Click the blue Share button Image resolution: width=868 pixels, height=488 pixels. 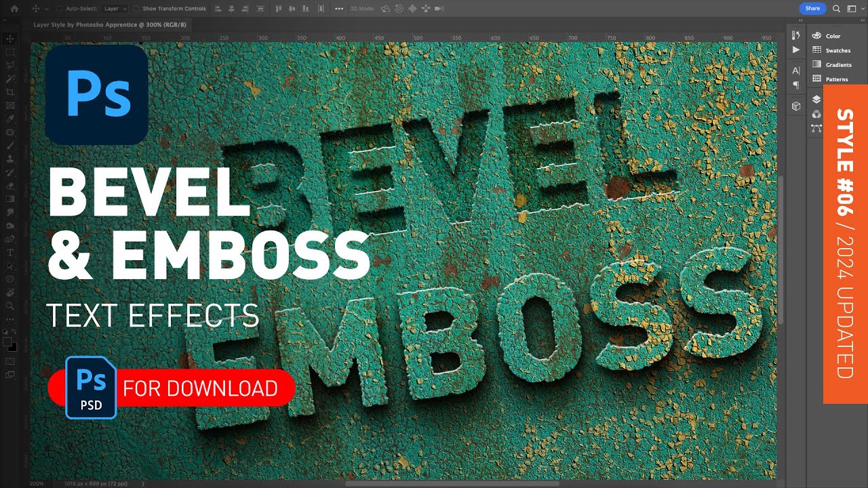812,9
